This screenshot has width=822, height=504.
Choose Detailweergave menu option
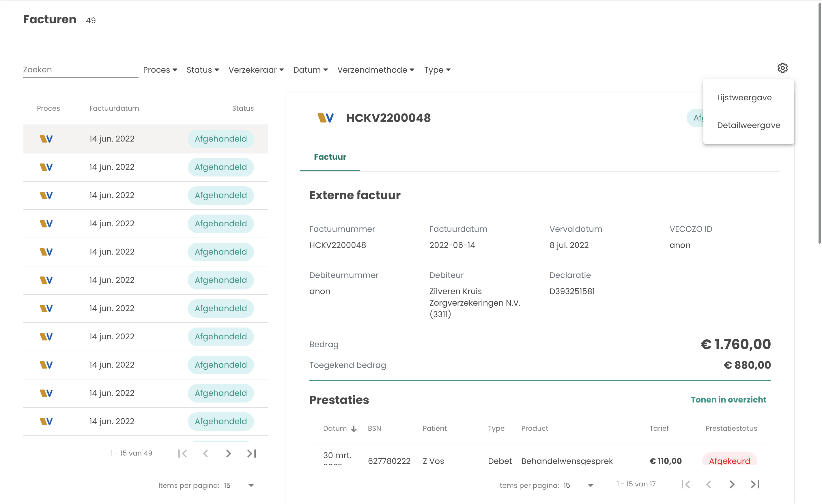(748, 125)
